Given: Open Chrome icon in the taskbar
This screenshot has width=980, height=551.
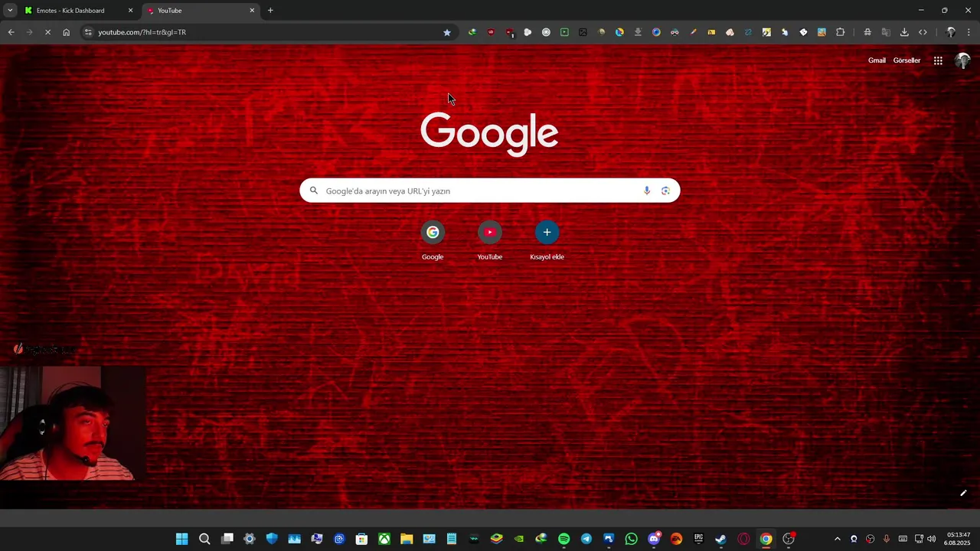Looking at the screenshot, I should (x=766, y=539).
